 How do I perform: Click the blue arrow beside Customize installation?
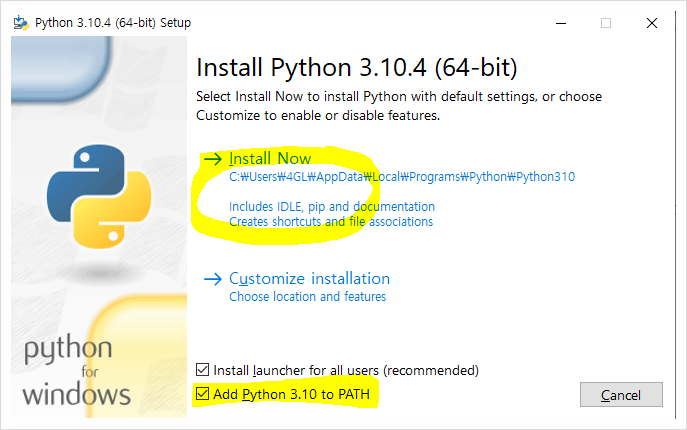click(x=213, y=279)
